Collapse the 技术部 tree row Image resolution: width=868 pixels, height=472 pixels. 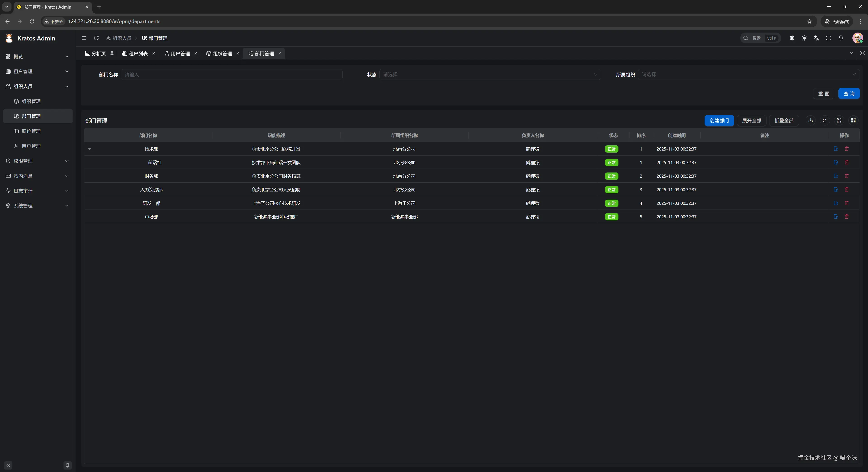pos(90,149)
